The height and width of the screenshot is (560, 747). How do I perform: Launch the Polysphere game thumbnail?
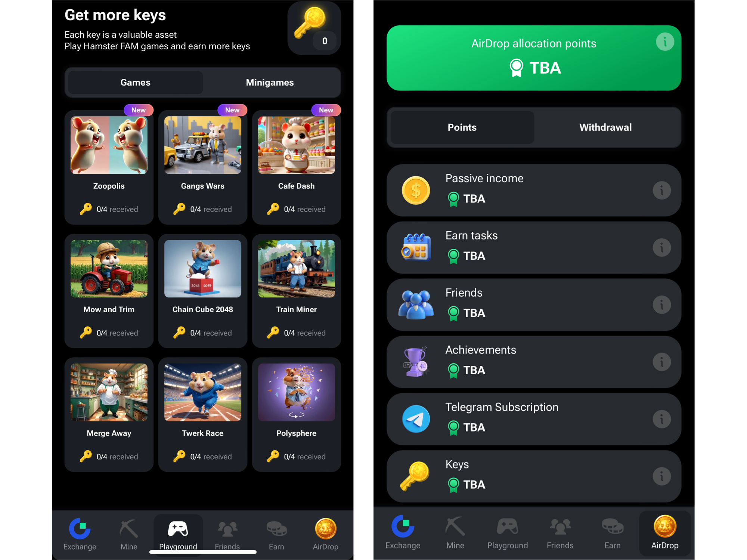[x=297, y=392]
